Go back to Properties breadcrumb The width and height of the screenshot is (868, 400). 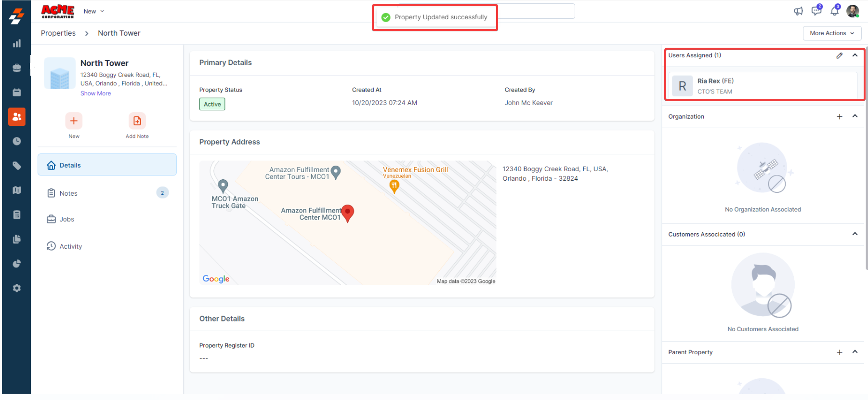pyautogui.click(x=58, y=33)
